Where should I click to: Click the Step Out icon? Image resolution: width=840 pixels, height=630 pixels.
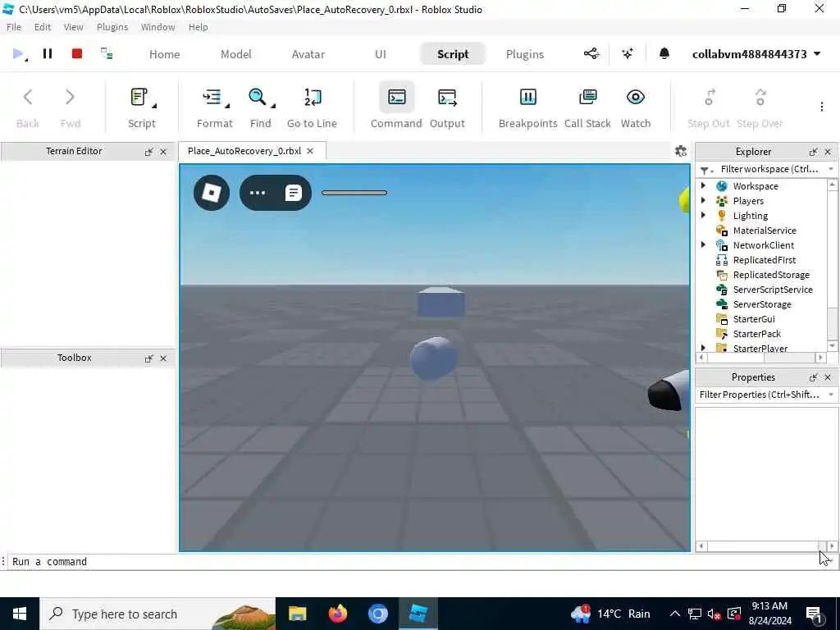pos(709,98)
